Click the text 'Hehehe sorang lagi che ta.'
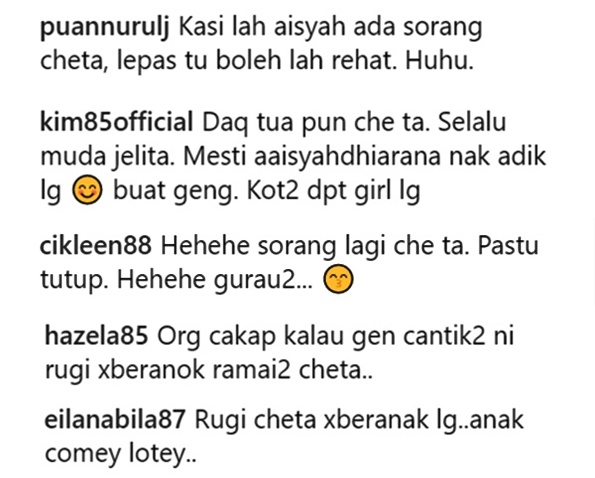The image size is (595, 478). pyautogui.click(x=315, y=247)
